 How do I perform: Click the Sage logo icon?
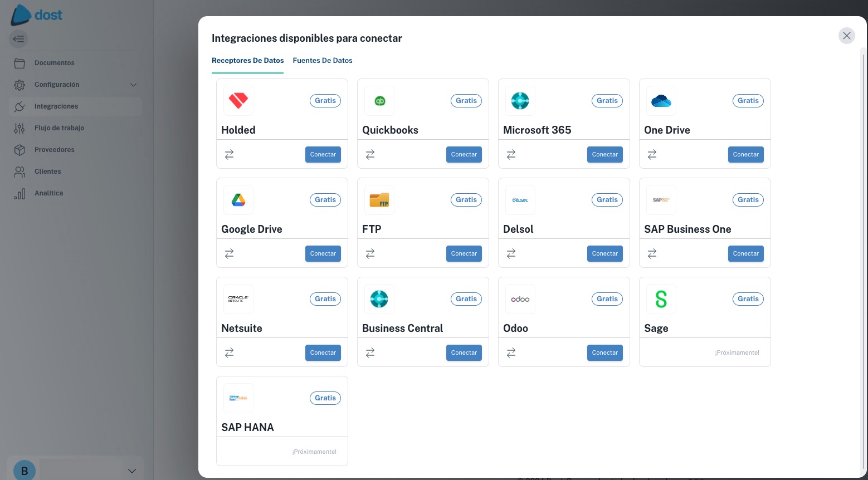(x=661, y=299)
